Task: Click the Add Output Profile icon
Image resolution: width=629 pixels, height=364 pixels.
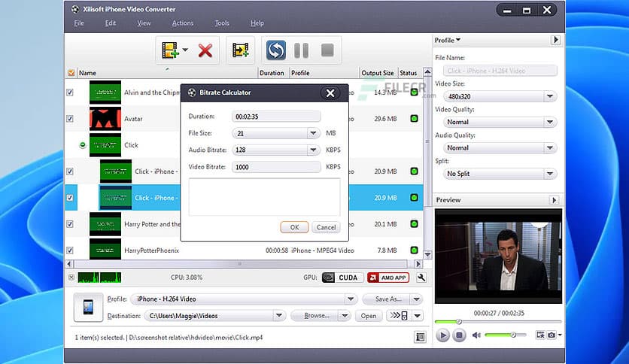Action: pos(240,50)
